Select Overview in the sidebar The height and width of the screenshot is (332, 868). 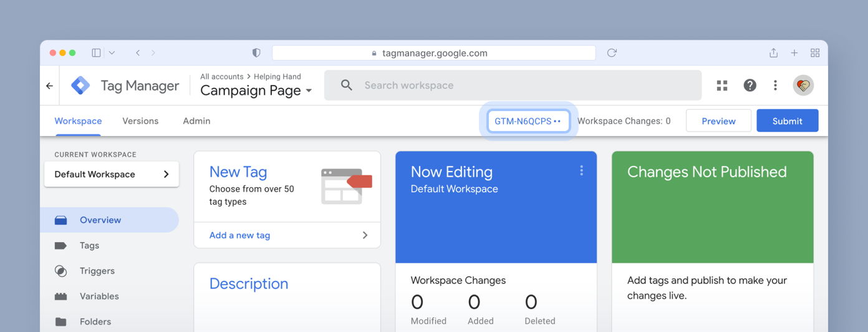coord(110,220)
